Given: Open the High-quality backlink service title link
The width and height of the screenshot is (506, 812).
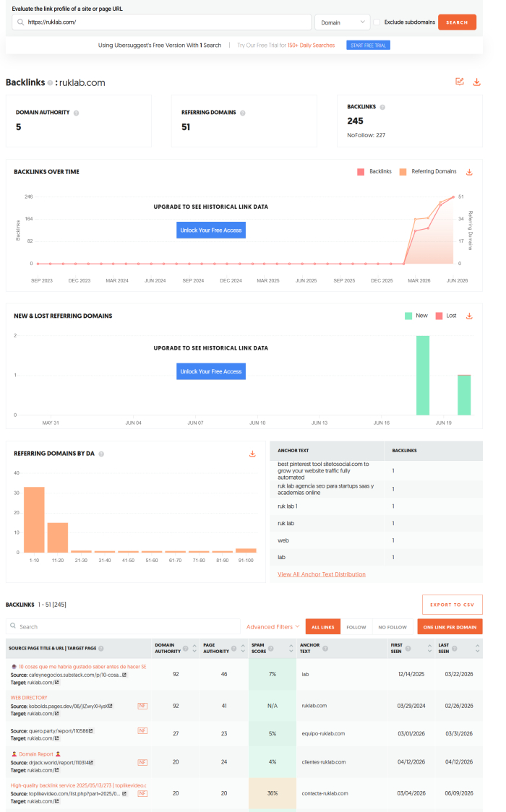Looking at the screenshot, I should 78,785.
